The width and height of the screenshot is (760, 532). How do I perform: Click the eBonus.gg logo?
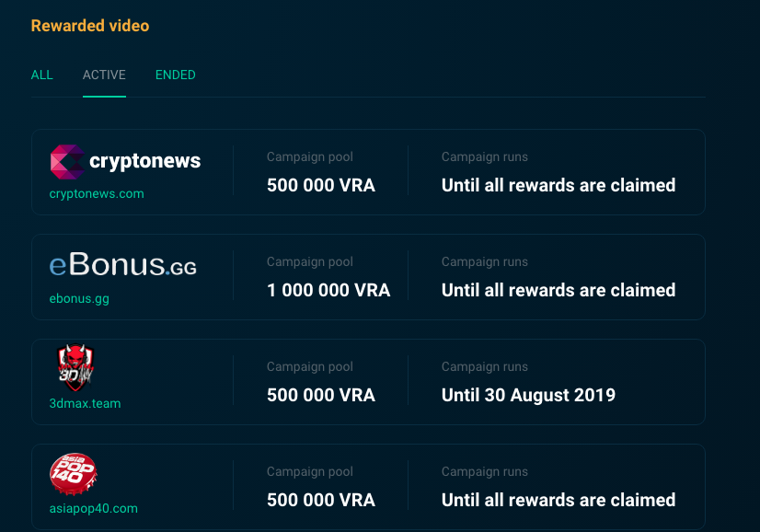(x=122, y=266)
